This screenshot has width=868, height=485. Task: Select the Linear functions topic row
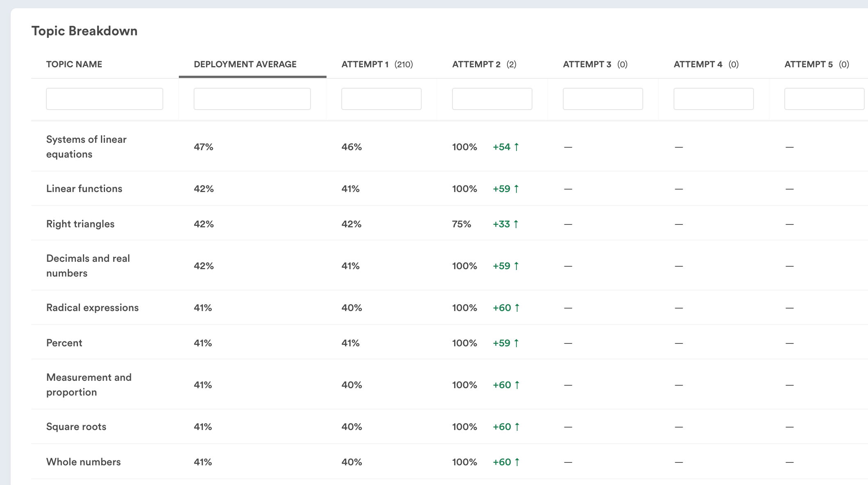point(84,189)
